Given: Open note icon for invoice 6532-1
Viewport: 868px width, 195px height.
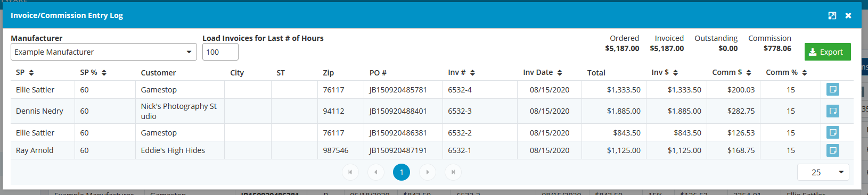Looking at the screenshot, I should pyautogui.click(x=833, y=150).
